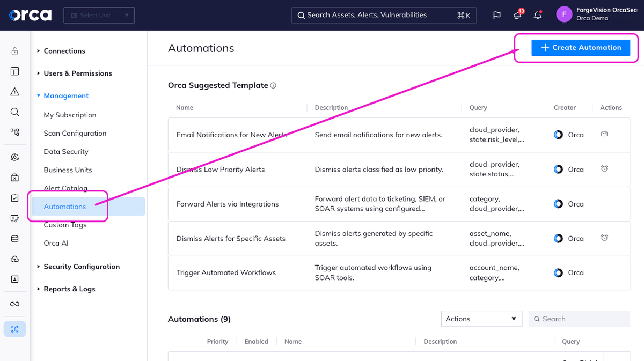Open the certificate pencil icon in rail
Image resolution: width=644 pixels, height=361 pixels.
14,218
